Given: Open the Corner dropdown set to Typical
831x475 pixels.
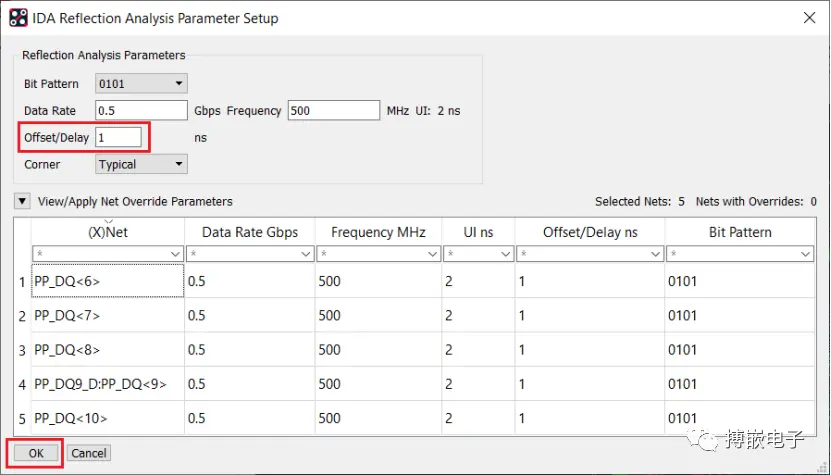Looking at the screenshot, I should point(142,164).
